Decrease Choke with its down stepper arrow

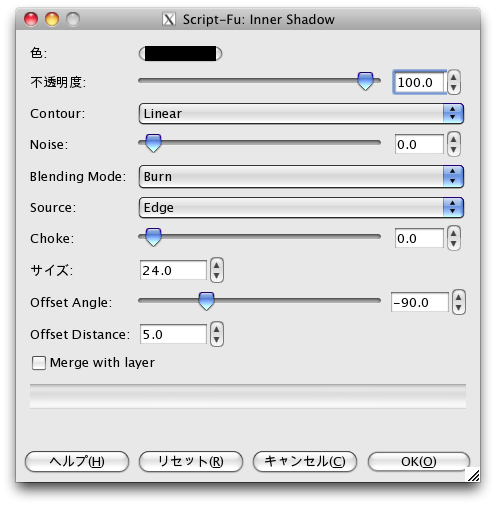(453, 243)
